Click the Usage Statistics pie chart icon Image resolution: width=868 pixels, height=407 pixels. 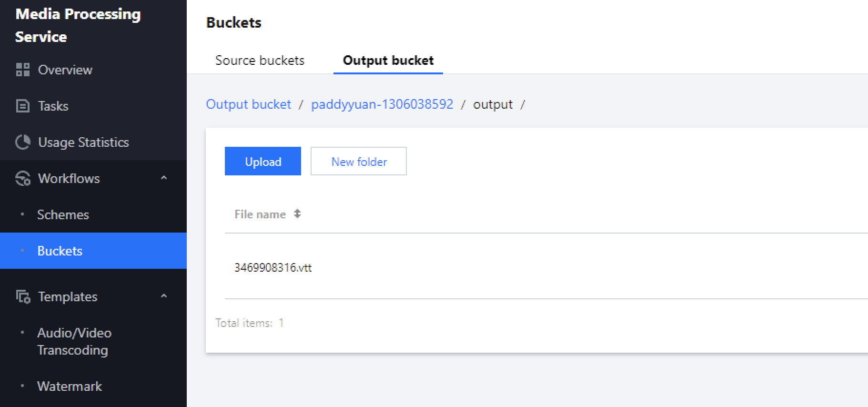(x=22, y=142)
